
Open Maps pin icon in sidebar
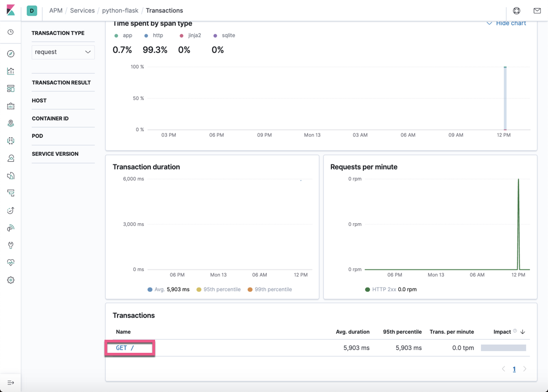point(11,124)
